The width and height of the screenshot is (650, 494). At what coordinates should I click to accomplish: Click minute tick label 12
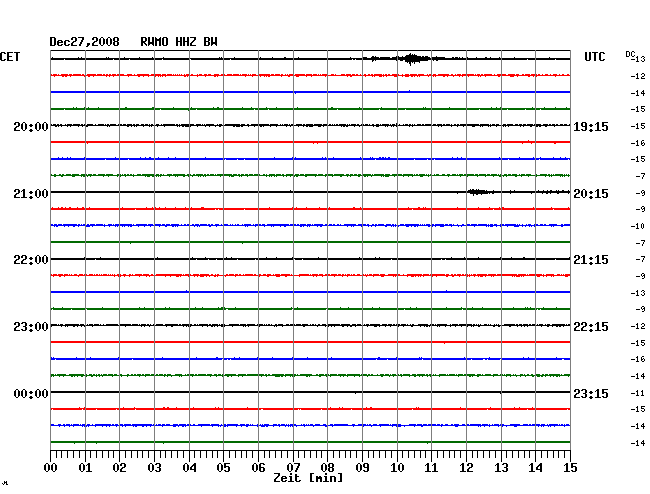466,468
